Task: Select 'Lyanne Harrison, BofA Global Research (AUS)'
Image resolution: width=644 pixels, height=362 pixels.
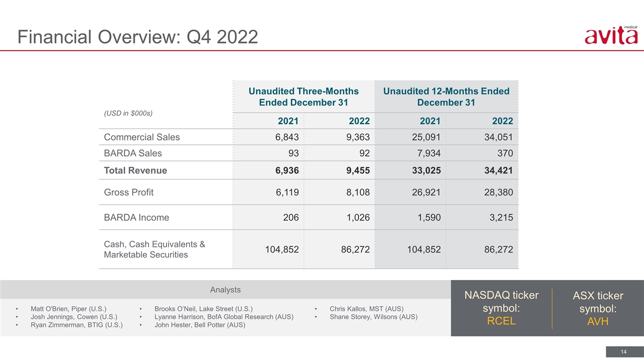Action: click(x=224, y=317)
